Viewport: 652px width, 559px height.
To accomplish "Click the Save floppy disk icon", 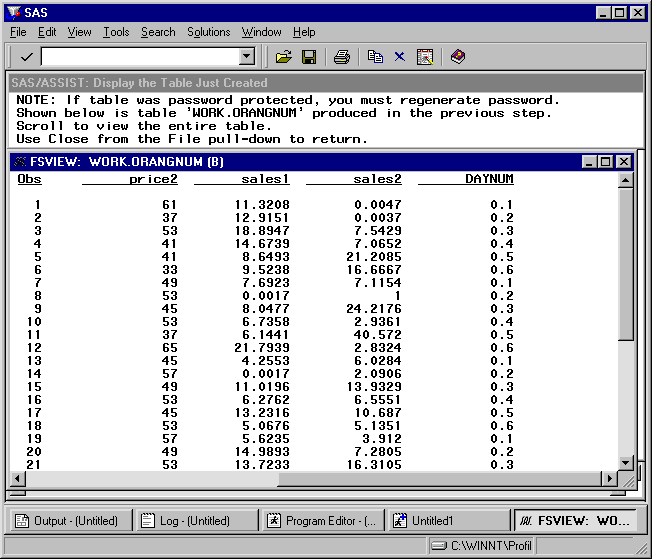I will 309,57.
